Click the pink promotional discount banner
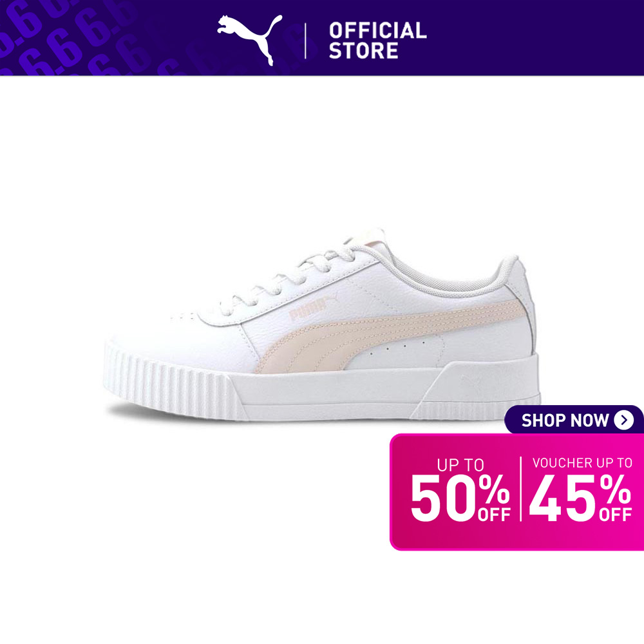This screenshot has height=644, width=644. 516,492
